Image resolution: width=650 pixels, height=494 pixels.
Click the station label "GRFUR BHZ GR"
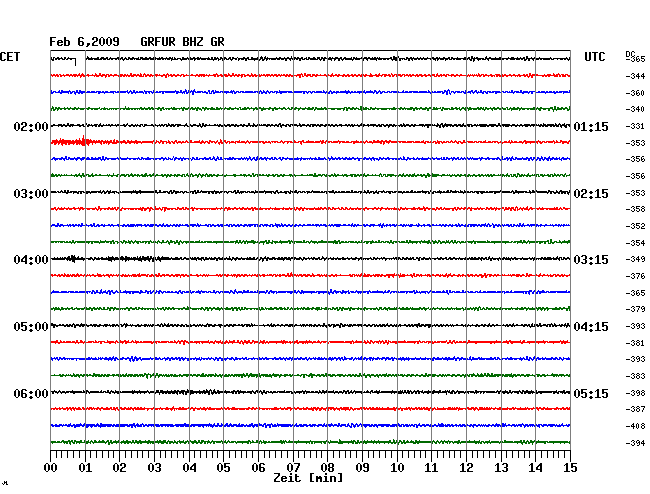pos(182,42)
